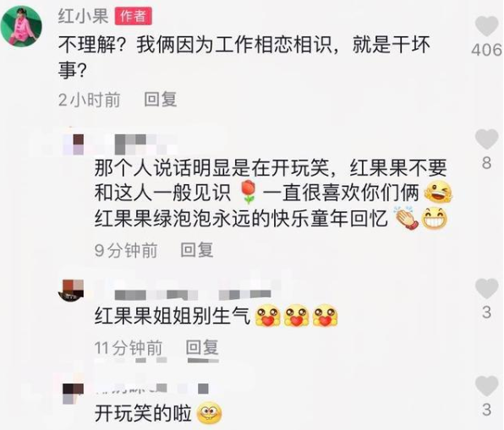Image resolution: width=504 pixels, height=430 pixels.
Task: Open the blurred username above 红果果姐姐别生气
Action: click(x=193, y=295)
